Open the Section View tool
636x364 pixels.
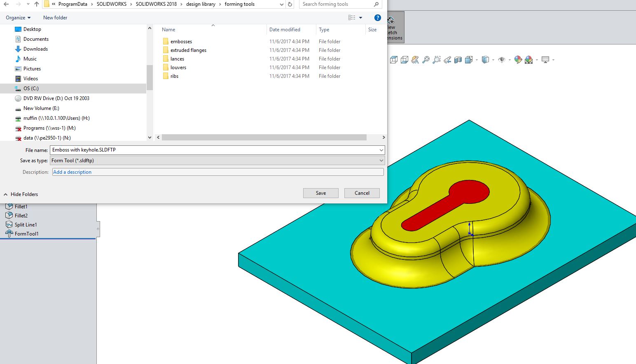point(458,59)
